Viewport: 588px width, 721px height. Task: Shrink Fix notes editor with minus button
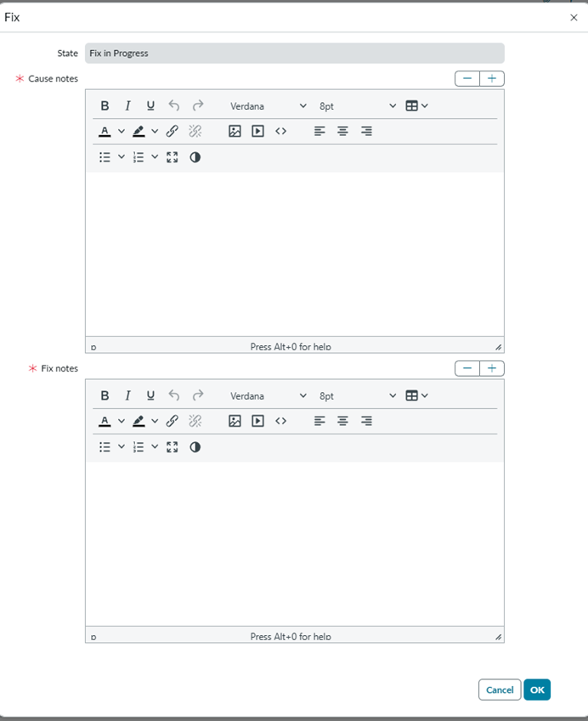pyautogui.click(x=467, y=368)
